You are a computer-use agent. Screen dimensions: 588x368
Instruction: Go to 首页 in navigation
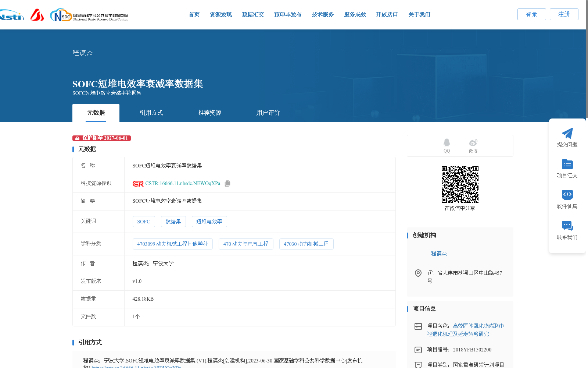[x=194, y=15]
